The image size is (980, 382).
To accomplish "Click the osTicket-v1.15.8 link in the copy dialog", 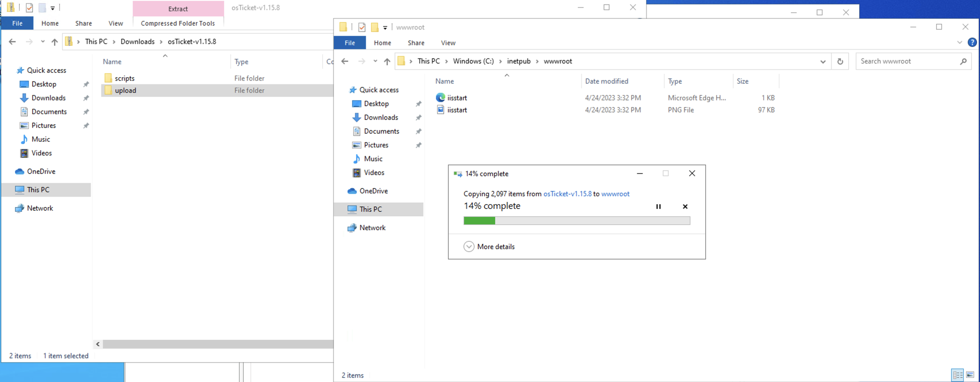I will coord(567,194).
